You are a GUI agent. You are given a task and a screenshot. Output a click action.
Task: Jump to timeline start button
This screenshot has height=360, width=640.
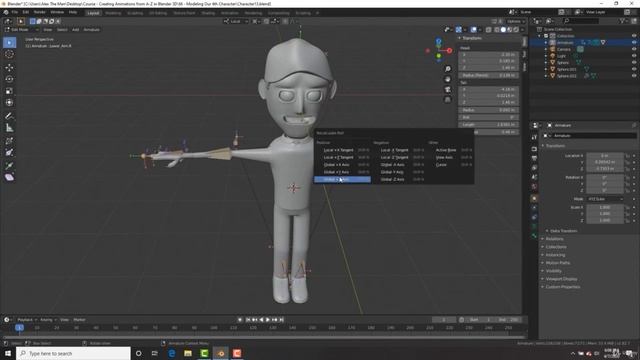(248, 320)
